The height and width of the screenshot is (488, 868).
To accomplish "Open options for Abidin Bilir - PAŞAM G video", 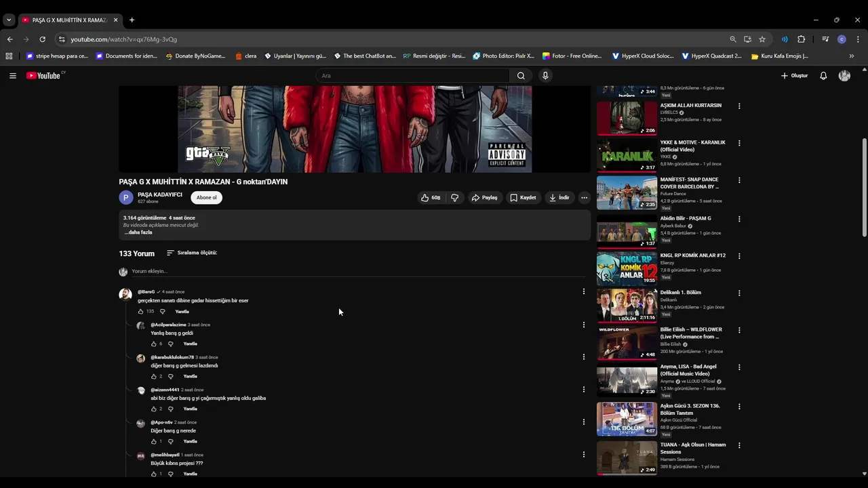I will point(739,219).
